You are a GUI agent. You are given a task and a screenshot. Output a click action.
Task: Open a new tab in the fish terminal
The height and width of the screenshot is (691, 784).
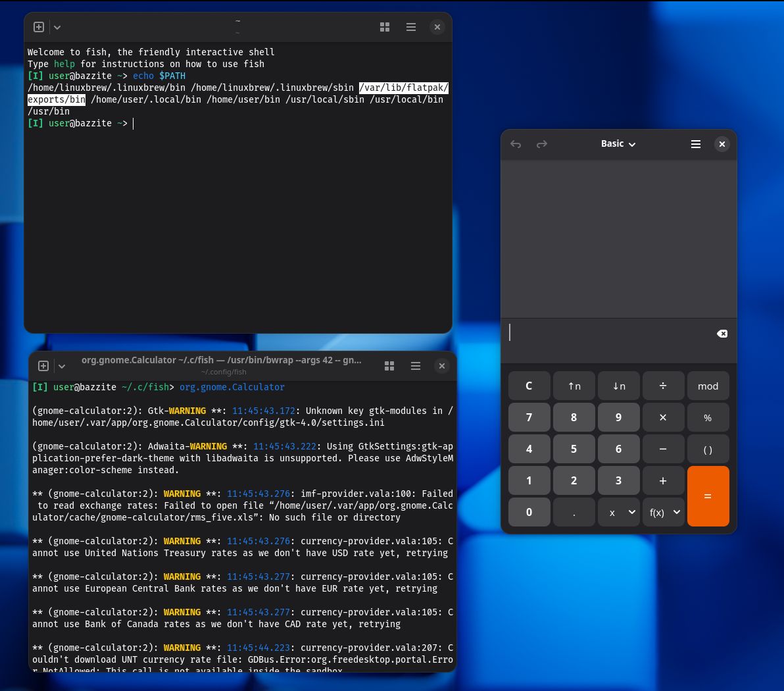(38, 27)
